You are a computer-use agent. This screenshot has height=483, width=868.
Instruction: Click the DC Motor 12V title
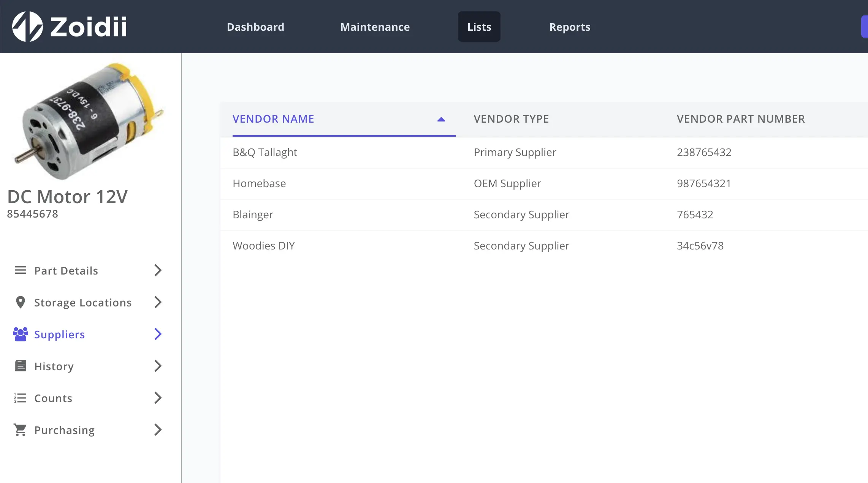[x=67, y=197]
